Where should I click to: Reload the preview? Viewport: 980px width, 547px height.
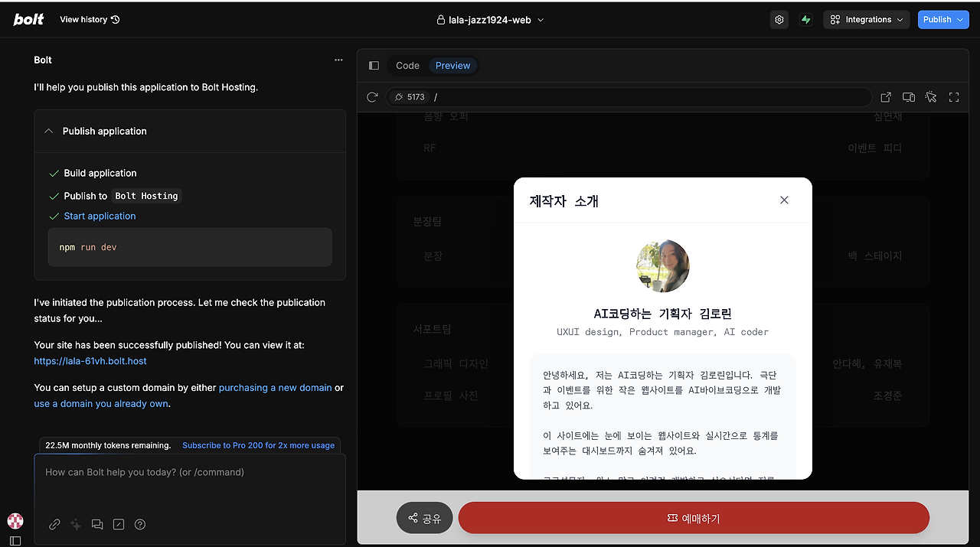click(x=372, y=97)
